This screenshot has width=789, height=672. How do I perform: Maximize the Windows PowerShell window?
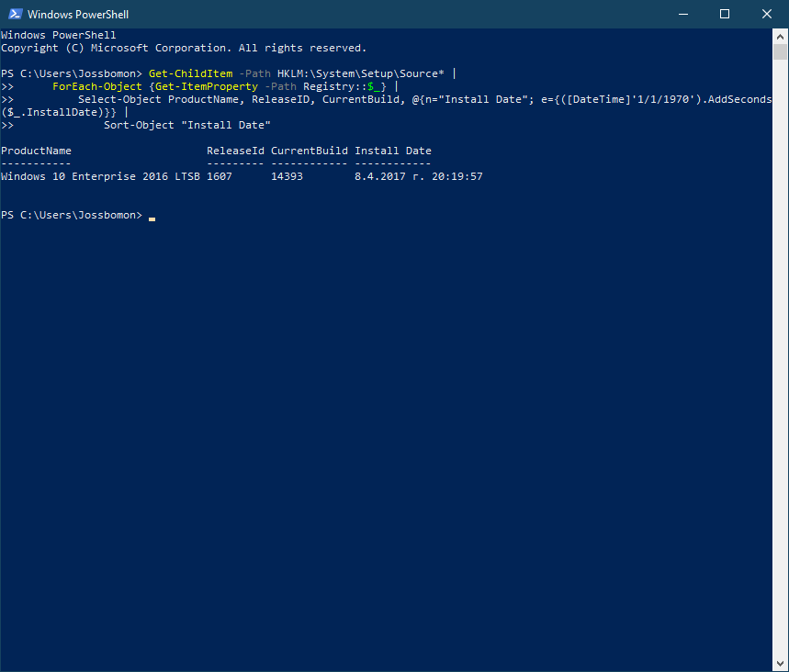pyautogui.click(x=725, y=14)
